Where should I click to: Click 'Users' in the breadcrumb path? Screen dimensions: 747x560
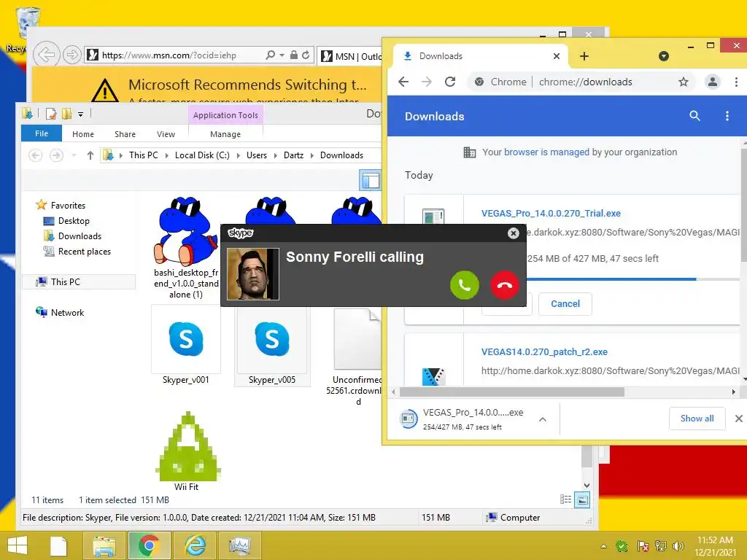pyautogui.click(x=256, y=155)
